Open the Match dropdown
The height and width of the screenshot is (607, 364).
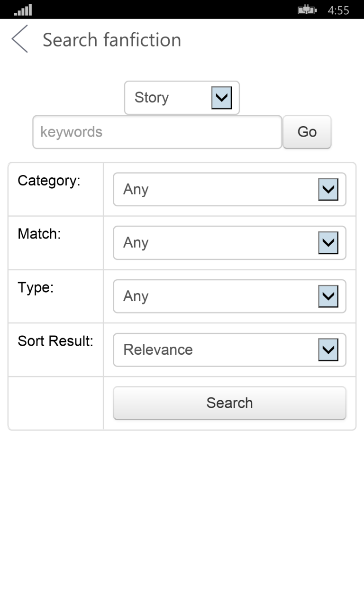(229, 243)
